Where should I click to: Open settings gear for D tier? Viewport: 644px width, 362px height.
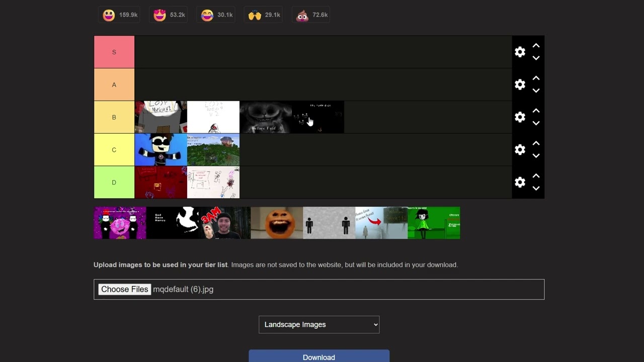click(x=520, y=182)
